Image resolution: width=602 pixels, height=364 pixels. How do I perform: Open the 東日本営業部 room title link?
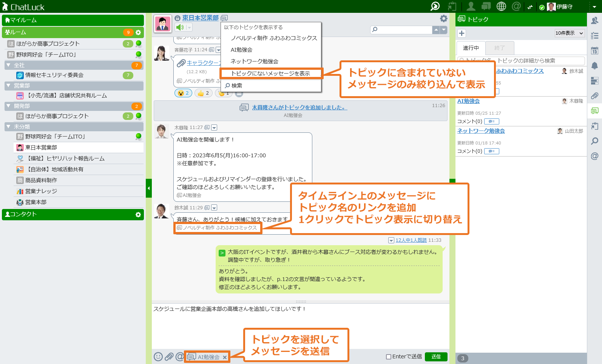201,18
